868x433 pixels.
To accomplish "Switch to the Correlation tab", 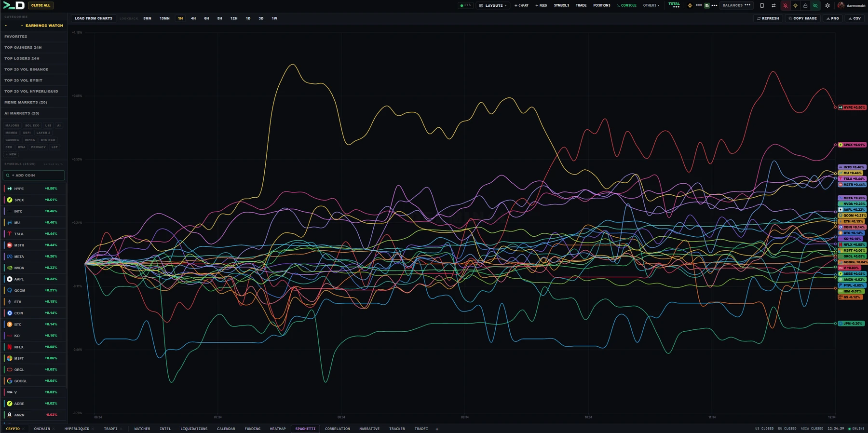I will pos(338,429).
